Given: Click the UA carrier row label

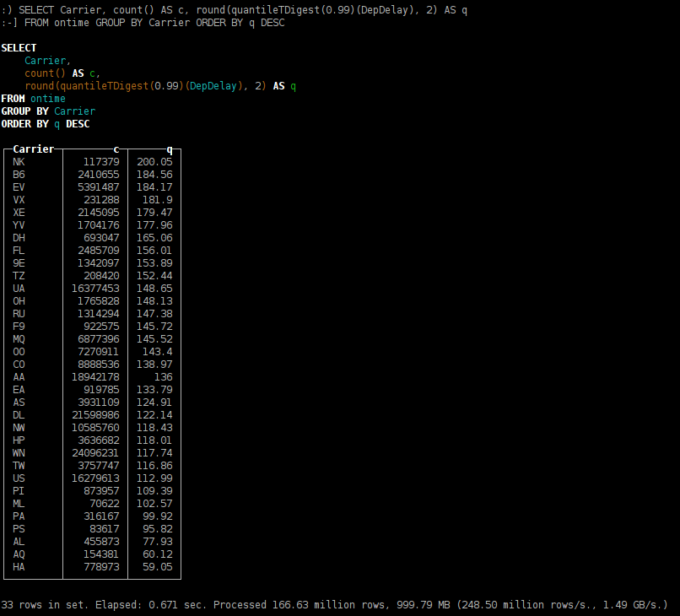Looking at the screenshot, I should (19, 289).
